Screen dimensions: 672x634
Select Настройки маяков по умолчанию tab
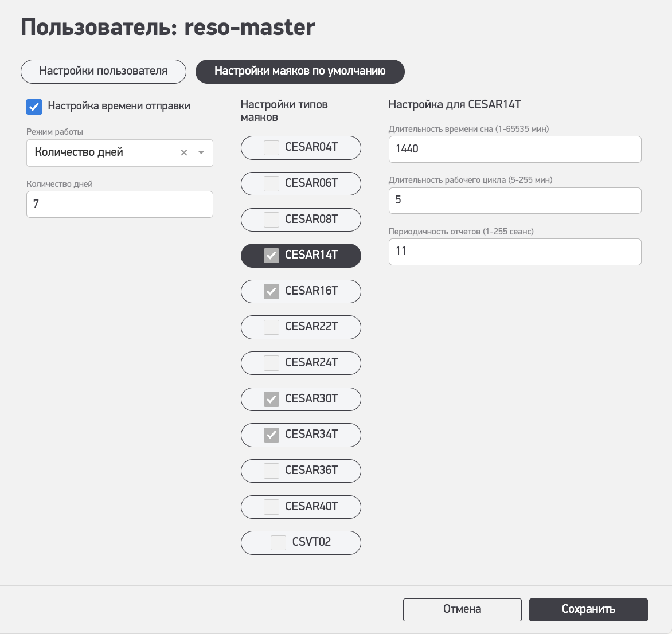(300, 72)
